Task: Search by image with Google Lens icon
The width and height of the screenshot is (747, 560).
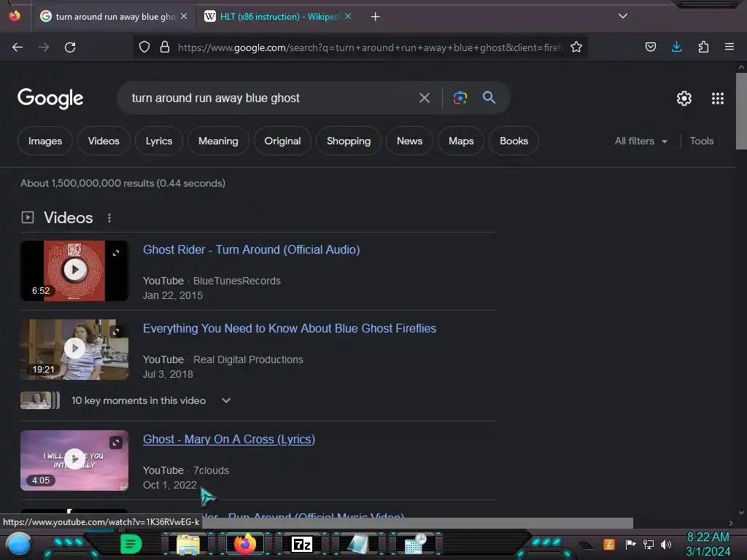Action: point(460,98)
